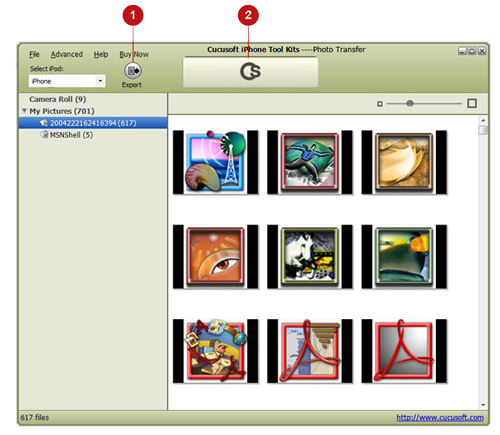Select the seashell and tower thumbnail
Viewport: 500px width, 435px height.
click(215, 162)
